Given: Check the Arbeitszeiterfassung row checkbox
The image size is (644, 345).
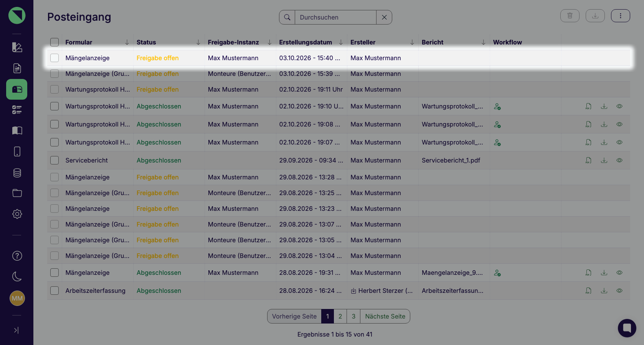Looking at the screenshot, I should point(54,291).
